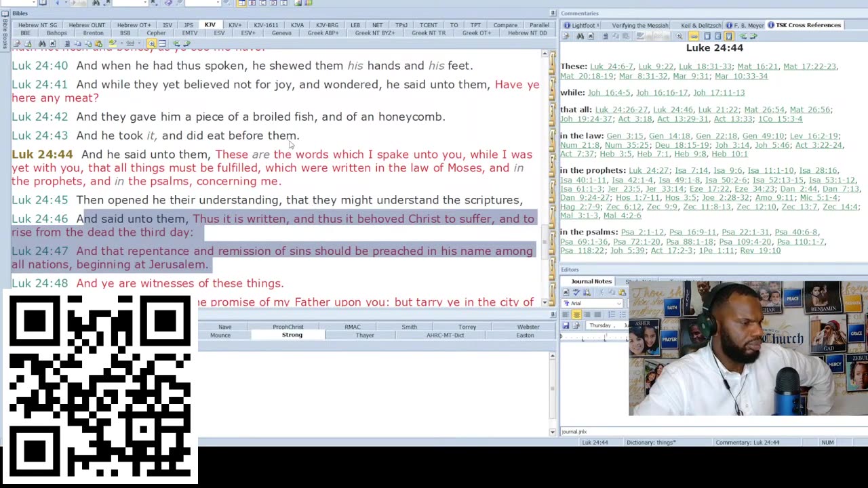Click the paste icon in Journal Notes toolbar
Viewport: 868px width, 488px height.
(x=622, y=292)
